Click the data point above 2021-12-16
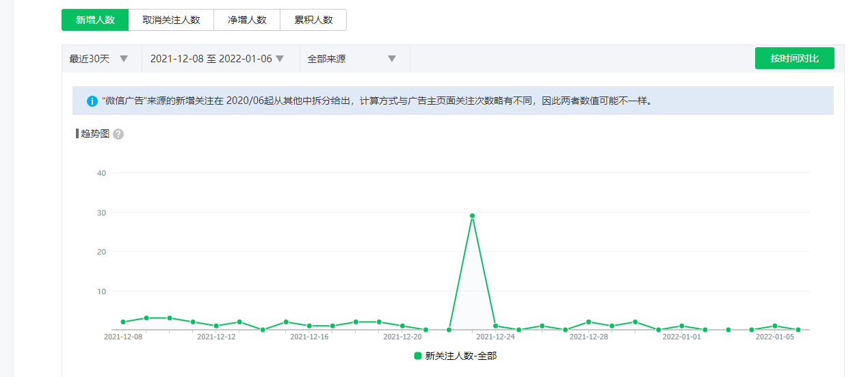 click(x=309, y=326)
